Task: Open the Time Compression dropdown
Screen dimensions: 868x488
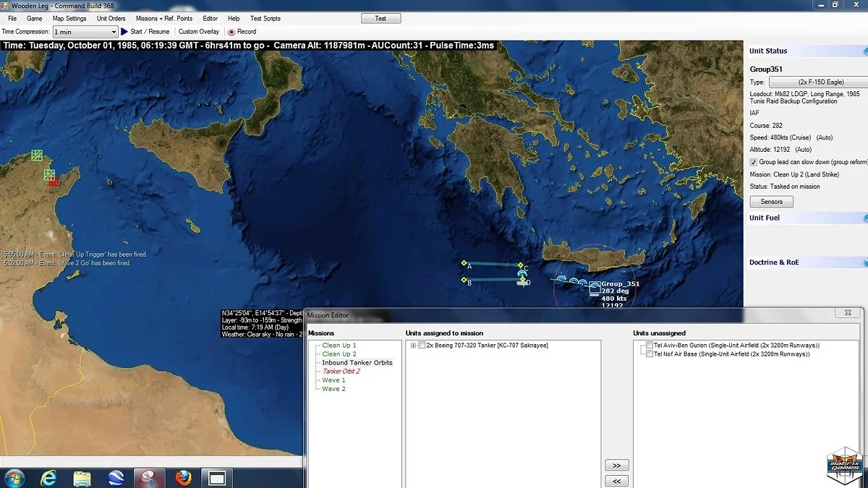Action: [x=114, y=32]
